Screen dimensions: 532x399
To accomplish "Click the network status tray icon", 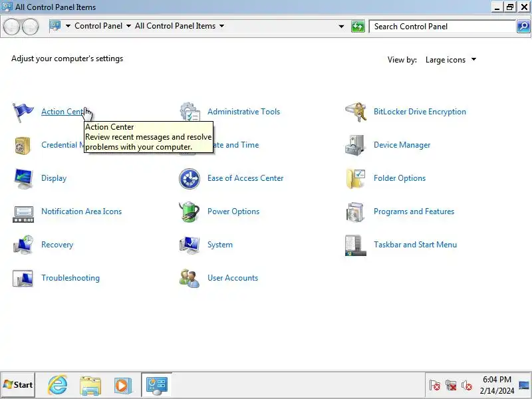I will pyautogui.click(x=451, y=385).
